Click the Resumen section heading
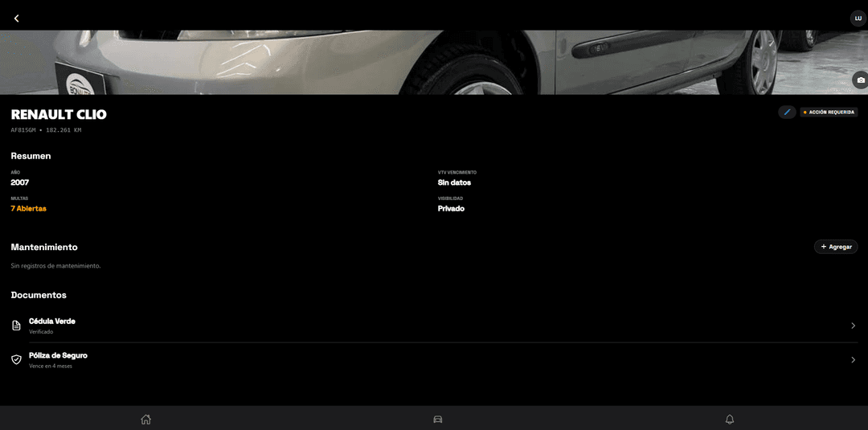 [31, 156]
